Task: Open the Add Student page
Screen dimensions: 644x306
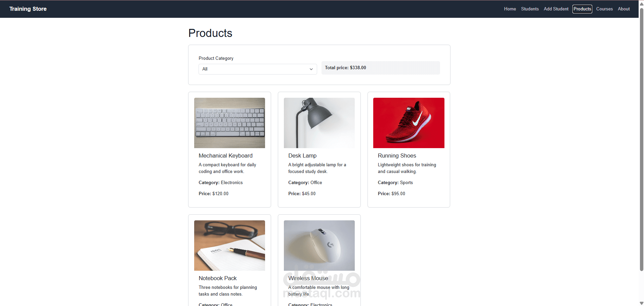Action: (x=556, y=9)
